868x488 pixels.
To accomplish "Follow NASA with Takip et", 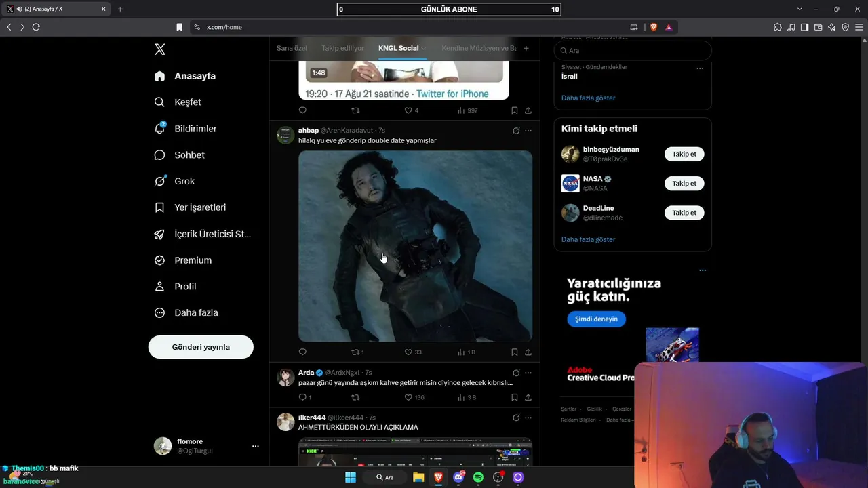I will click(x=684, y=184).
